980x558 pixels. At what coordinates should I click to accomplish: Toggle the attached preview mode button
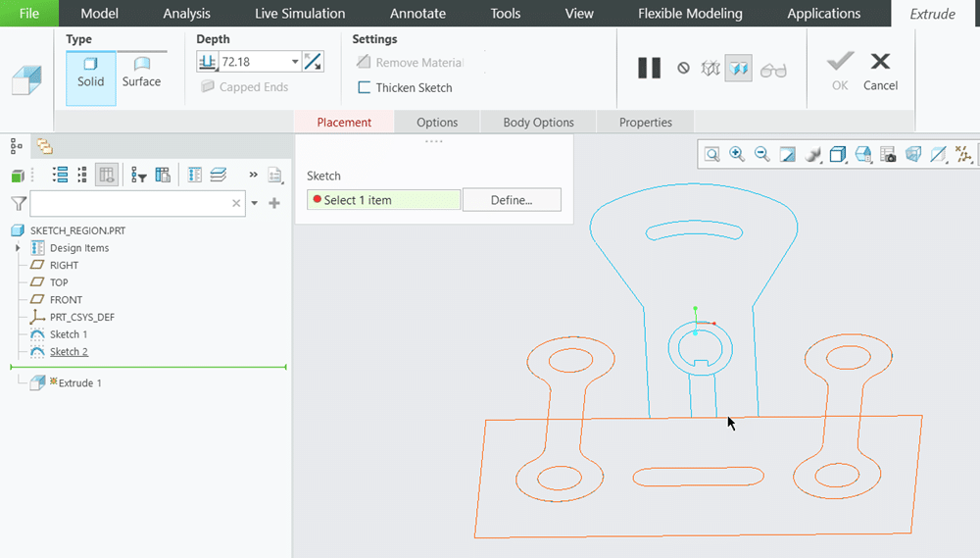(738, 69)
